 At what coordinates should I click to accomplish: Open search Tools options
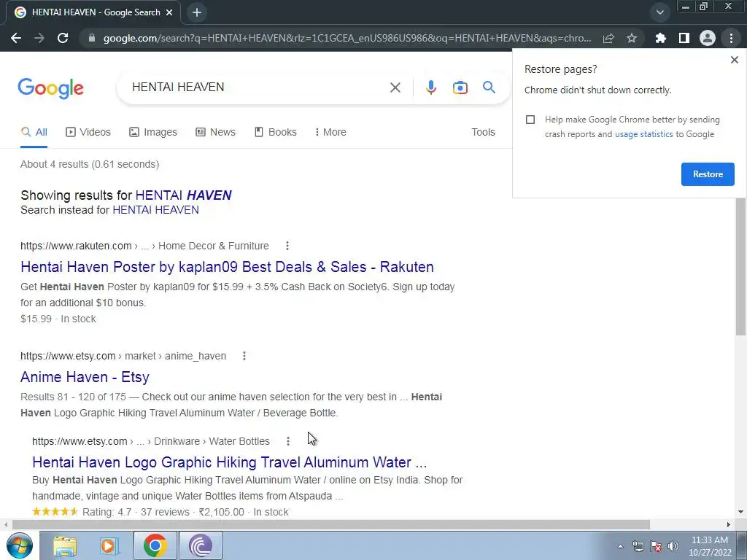pyautogui.click(x=483, y=132)
